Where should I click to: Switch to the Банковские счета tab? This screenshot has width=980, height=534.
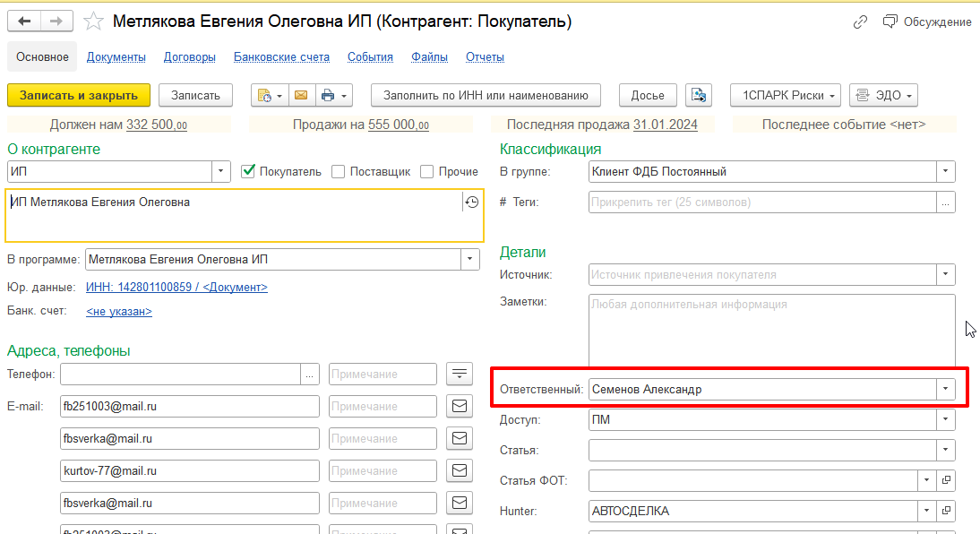tap(281, 57)
